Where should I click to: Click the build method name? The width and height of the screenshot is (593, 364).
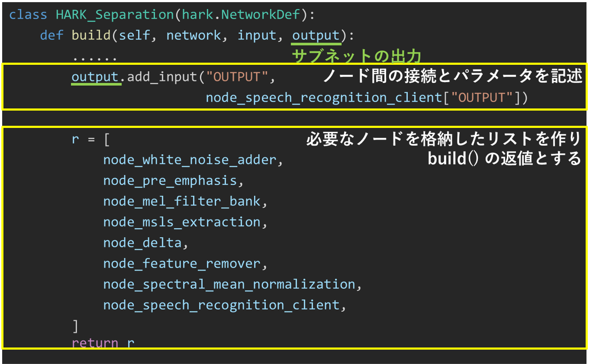(91, 35)
